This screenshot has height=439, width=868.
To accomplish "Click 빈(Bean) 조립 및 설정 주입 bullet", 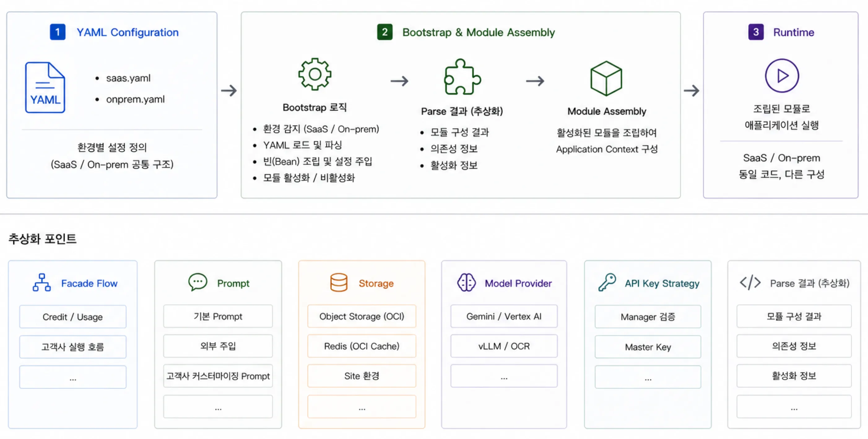I will pyautogui.click(x=317, y=161).
